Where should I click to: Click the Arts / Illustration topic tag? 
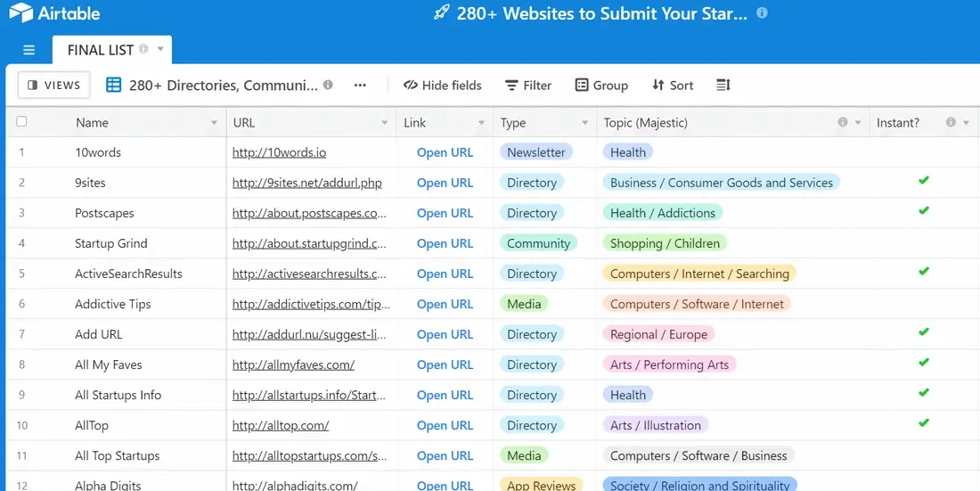pos(656,425)
